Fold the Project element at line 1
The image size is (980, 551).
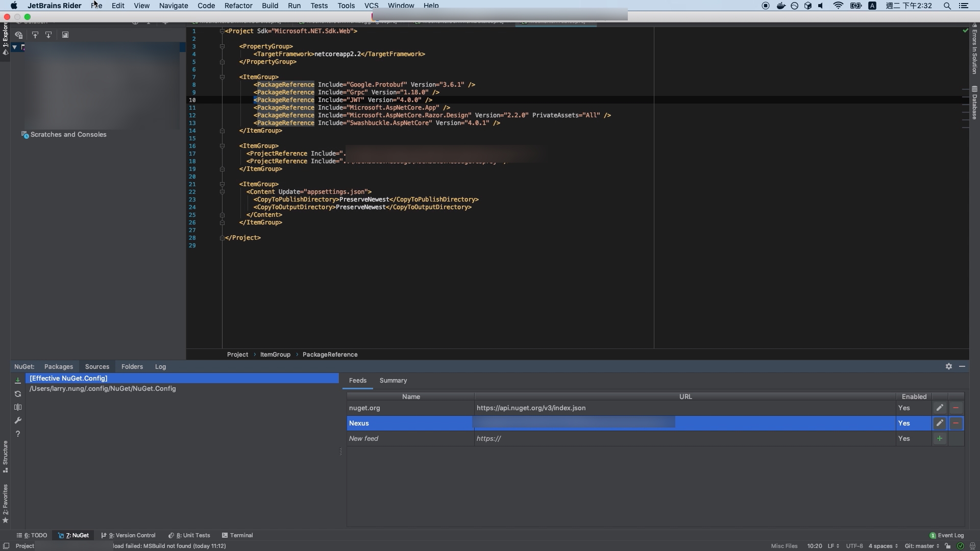pos(222,31)
